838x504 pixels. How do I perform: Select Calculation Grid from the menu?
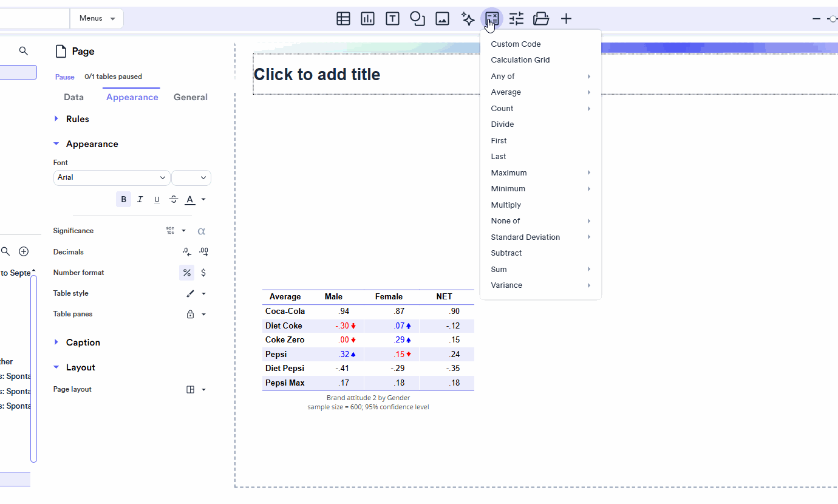pos(519,60)
